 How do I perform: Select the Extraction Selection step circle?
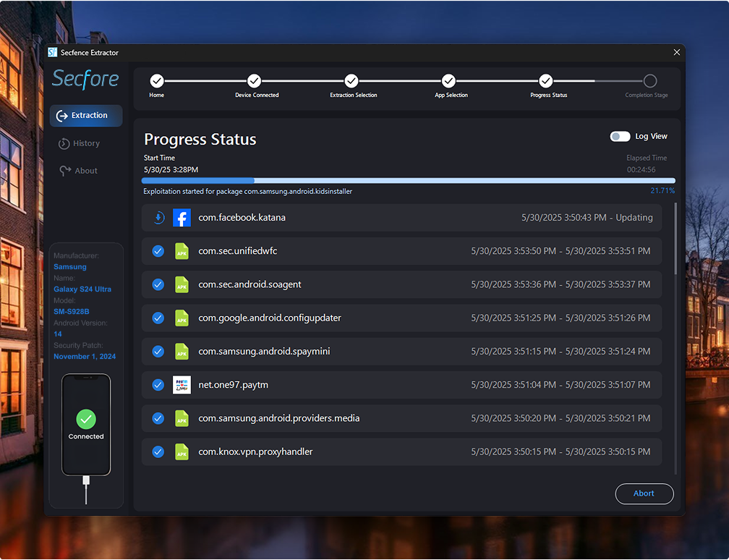click(351, 81)
